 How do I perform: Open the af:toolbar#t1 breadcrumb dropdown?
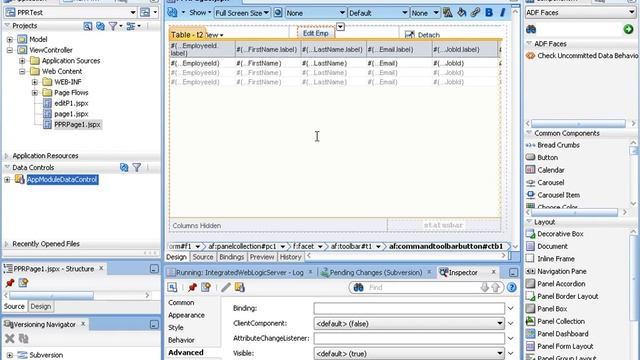pyautogui.click(x=378, y=247)
